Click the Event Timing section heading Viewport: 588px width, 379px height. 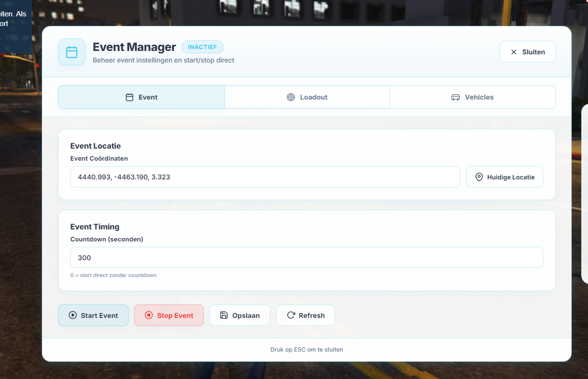(95, 227)
